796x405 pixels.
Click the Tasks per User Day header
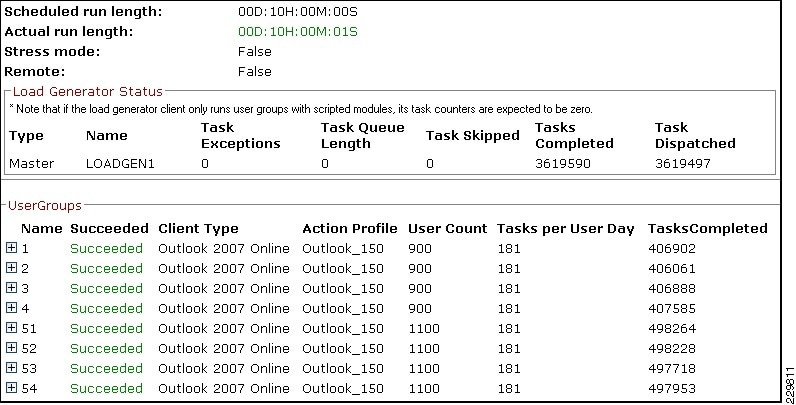pos(565,229)
